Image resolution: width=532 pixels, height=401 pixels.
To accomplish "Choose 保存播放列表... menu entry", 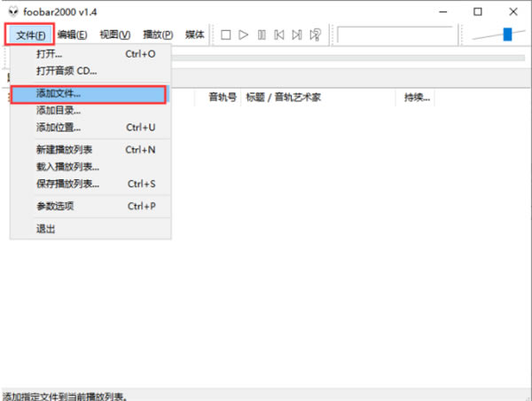I will tap(90, 184).
